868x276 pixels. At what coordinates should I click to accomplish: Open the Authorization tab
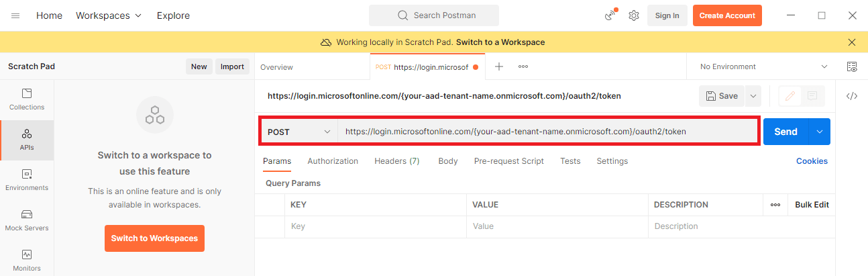click(x=333, y=161)
